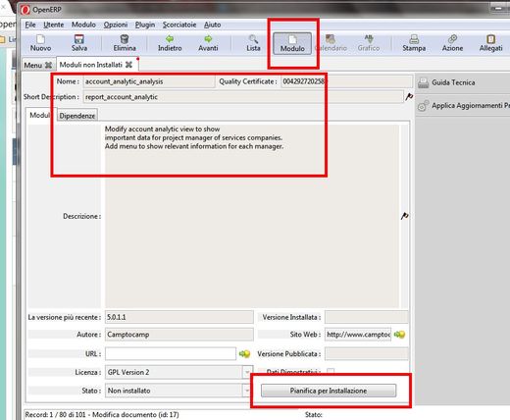Click the version field 5.0.1.1

[x=179, y=317]
